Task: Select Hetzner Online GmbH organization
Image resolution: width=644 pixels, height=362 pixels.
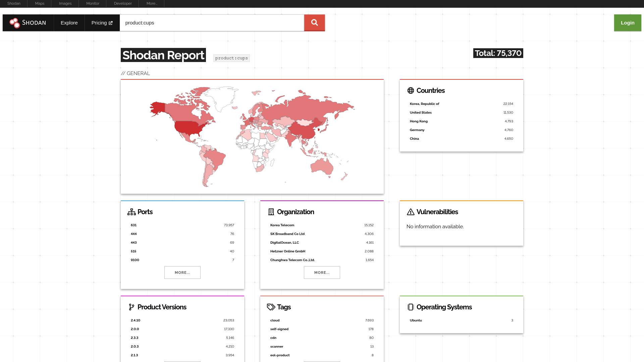Action: pos(322,251)
